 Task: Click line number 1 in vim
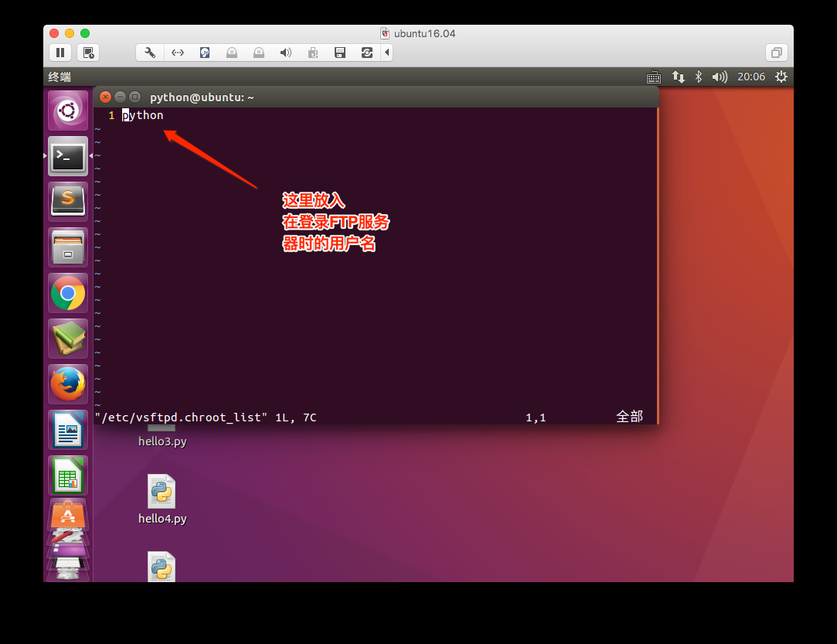[111, 115]
